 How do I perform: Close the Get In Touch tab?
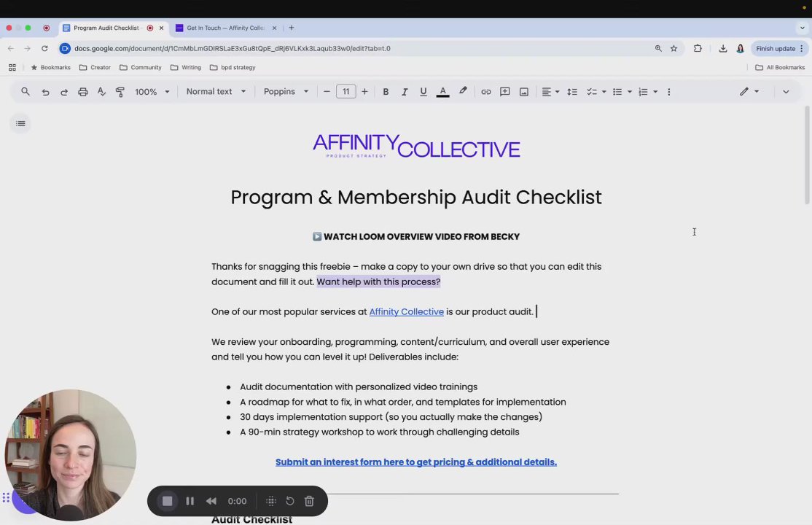(275, 28)
